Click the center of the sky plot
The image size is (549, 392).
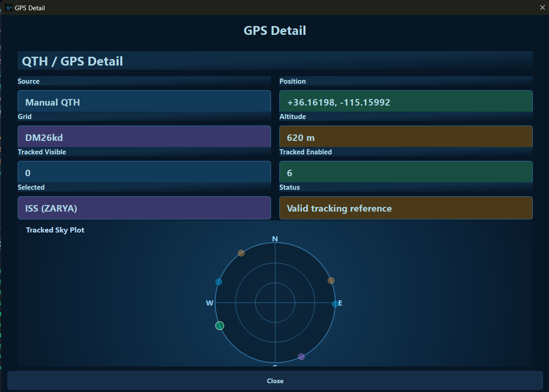coord(275,302)
